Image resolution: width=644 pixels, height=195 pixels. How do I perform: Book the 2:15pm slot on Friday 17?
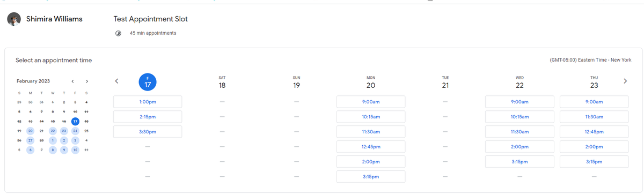pyautogui.click(x=148, y=117)
